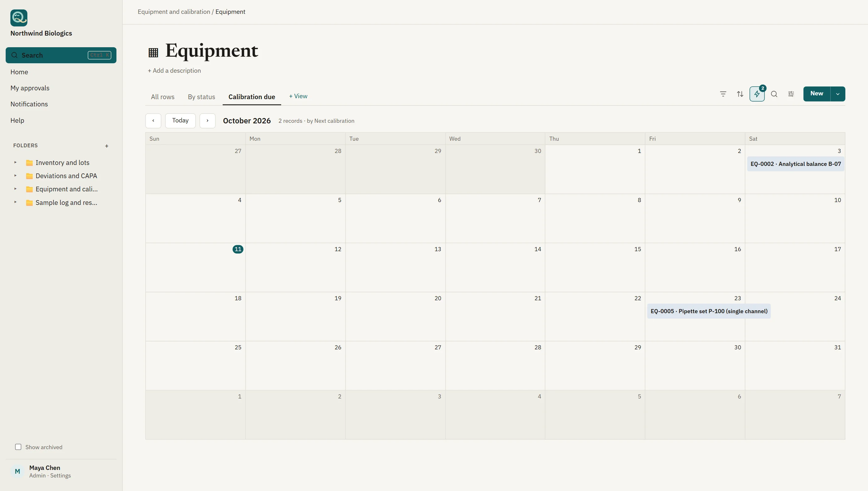
Task: Expand the Sample log and res... folder arrow
Action: coord(15,202)
